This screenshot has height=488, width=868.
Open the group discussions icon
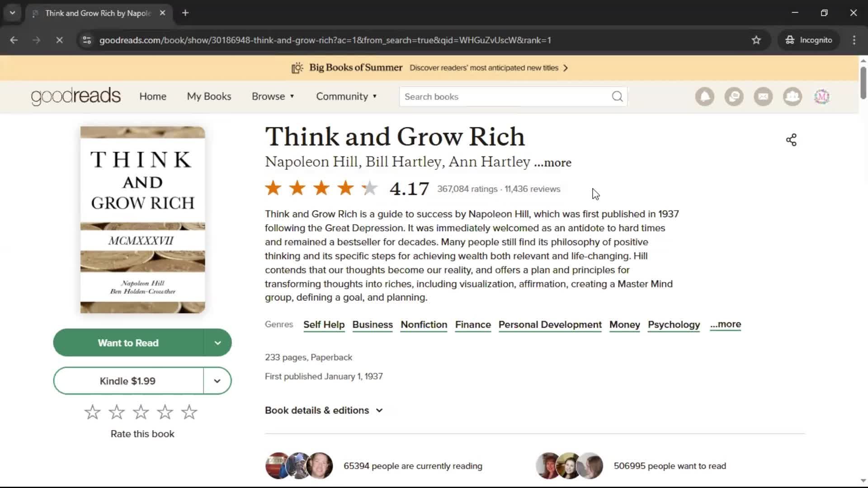[x=734, y=97]
